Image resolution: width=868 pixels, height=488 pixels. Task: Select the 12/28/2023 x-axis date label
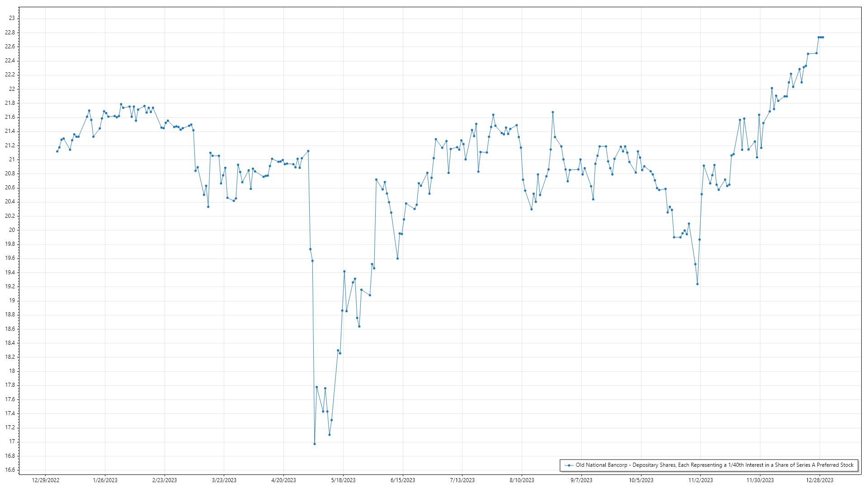coord(820,480)
